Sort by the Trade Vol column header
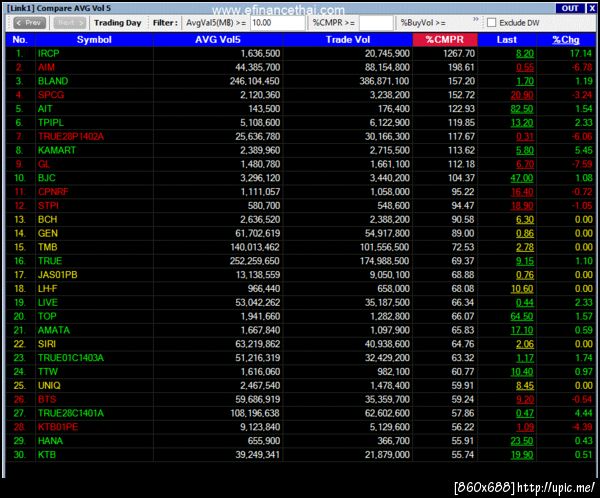This screenshot has width=600, height=498. click(x=348, y=39)
